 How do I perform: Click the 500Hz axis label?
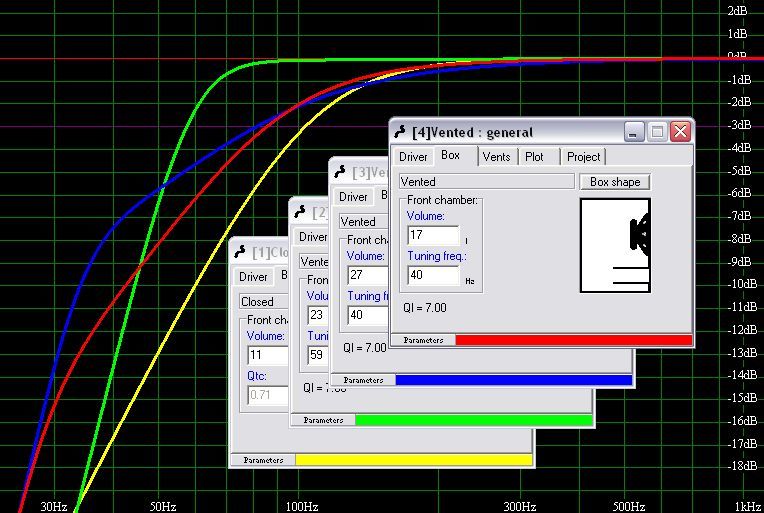point(629,507)
